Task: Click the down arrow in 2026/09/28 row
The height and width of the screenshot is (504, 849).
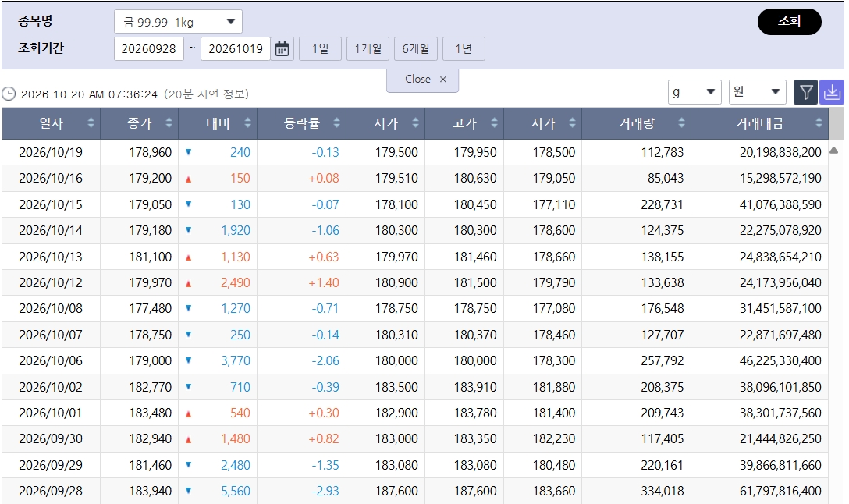Action: point(188,491)
